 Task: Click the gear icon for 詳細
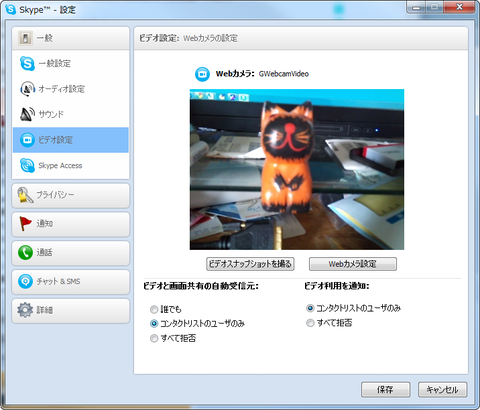[25, 310]
